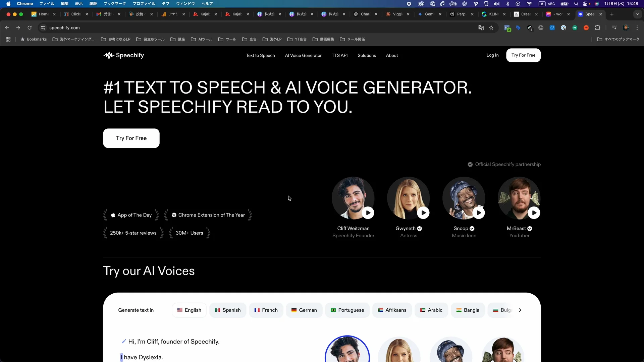Open the Chrome three-dot menu

click(637, 28)
